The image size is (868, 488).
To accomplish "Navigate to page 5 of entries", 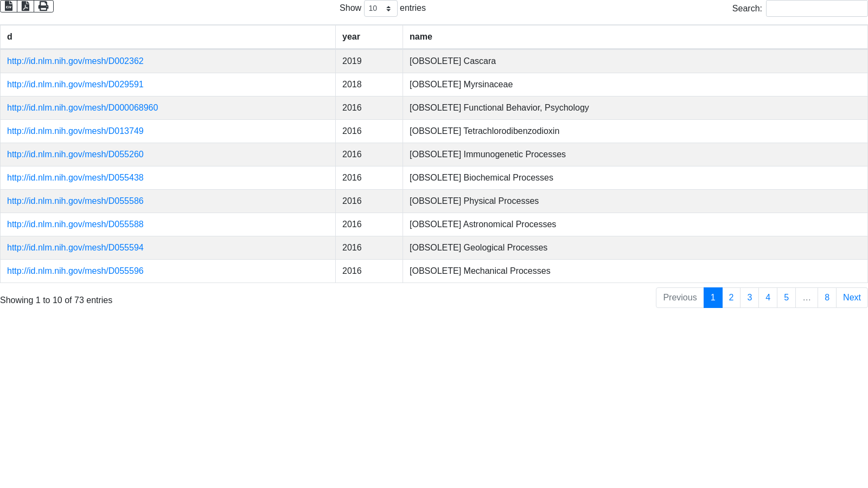I will click(x=786, y=298).
